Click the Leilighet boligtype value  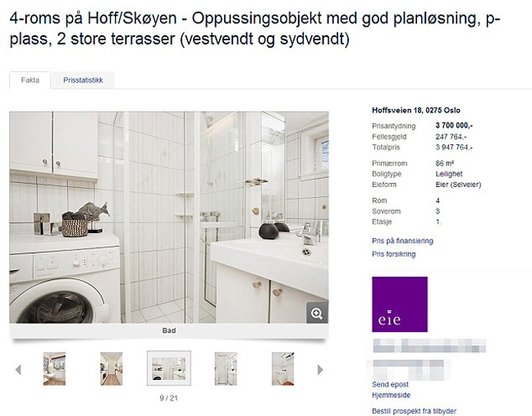449,174
